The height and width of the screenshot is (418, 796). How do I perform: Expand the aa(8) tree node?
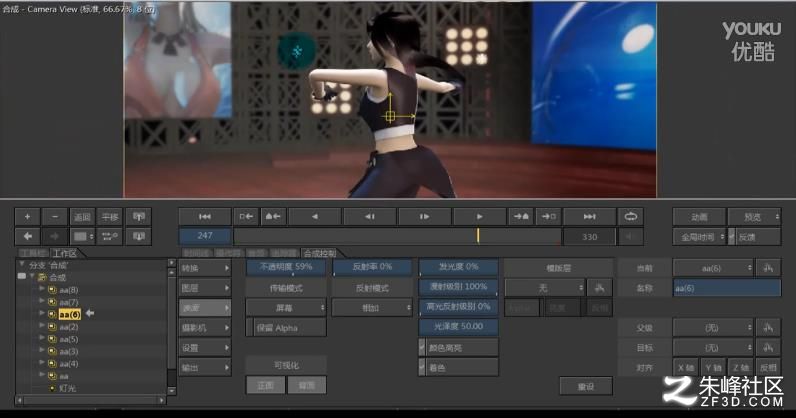(x=42, y=289)
